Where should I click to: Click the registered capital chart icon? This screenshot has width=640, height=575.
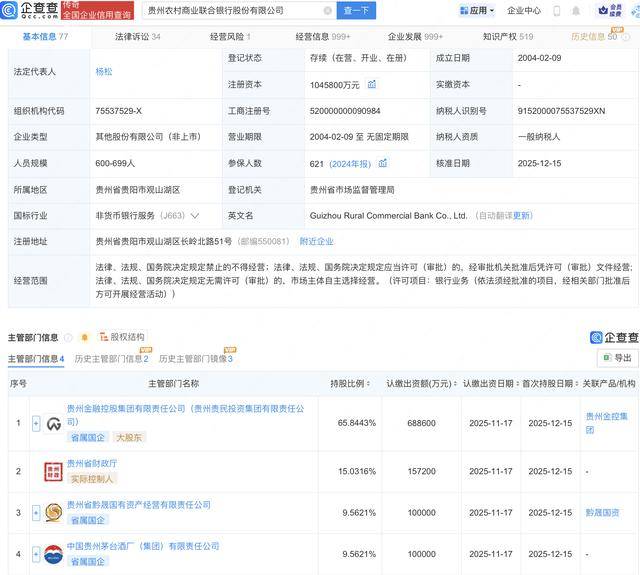pos(372,85)
